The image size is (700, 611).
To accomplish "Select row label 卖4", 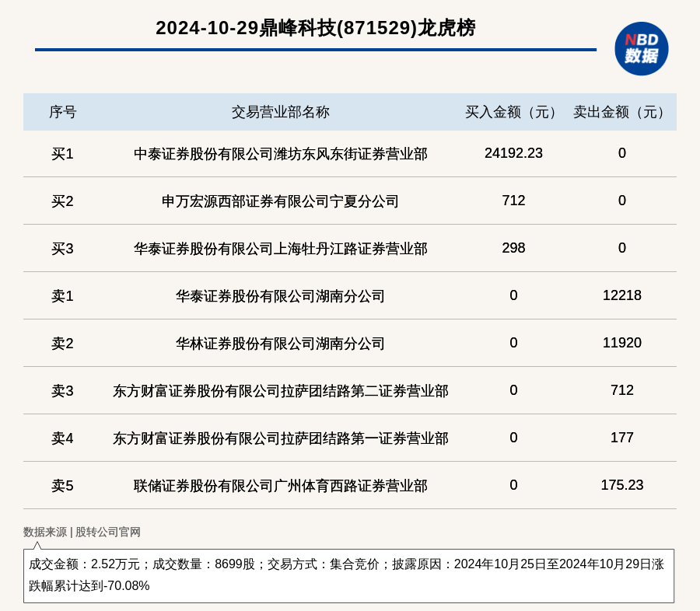I will pos(62,438).
